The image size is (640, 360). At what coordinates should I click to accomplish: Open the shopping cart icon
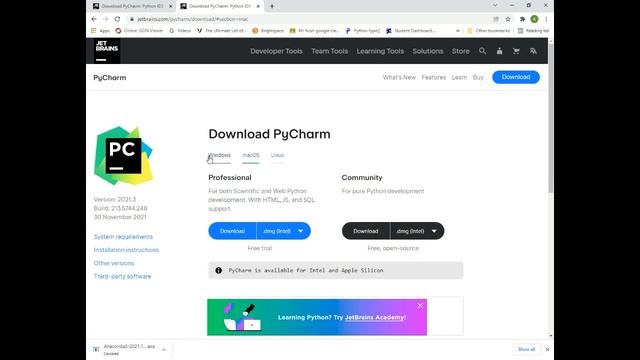pos(516,51)
